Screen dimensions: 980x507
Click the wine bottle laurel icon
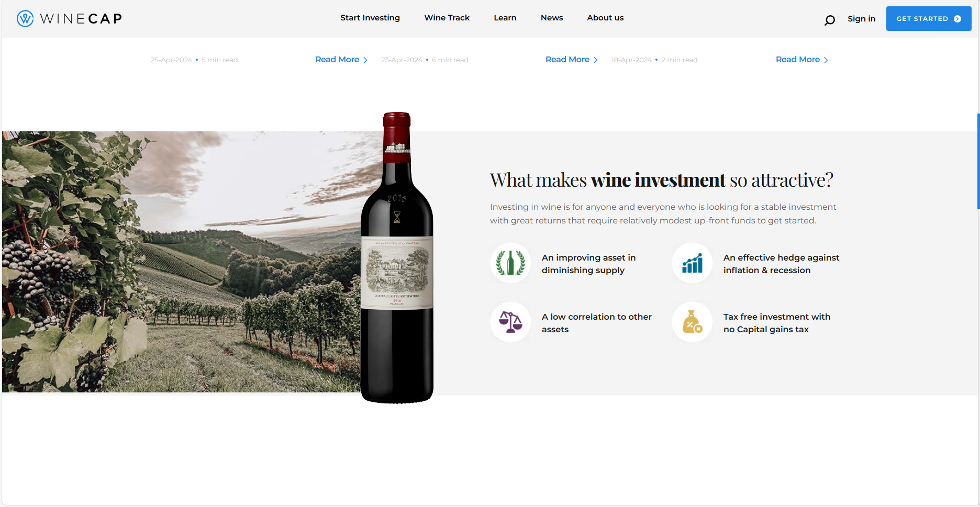pos(510,263)
